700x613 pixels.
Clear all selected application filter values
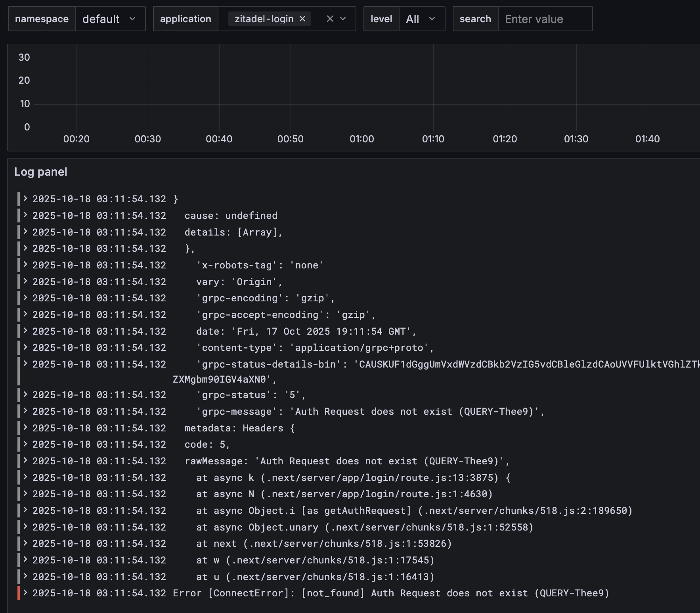click(330, 19)
